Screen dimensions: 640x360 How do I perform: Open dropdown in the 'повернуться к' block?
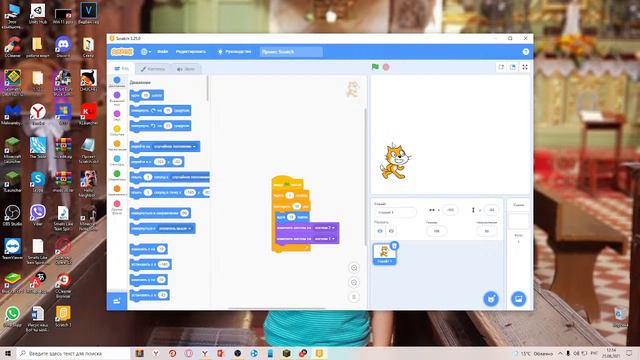pos(175,229)
